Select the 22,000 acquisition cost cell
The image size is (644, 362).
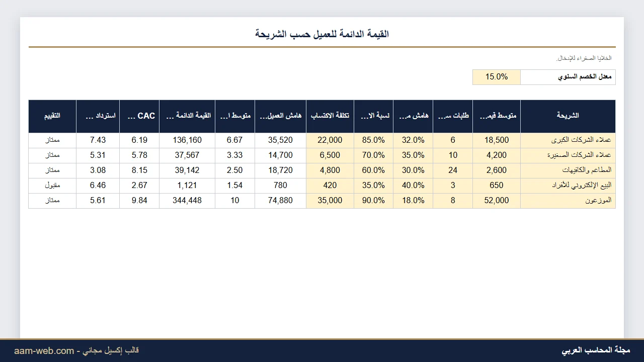[x=330, y=140]
